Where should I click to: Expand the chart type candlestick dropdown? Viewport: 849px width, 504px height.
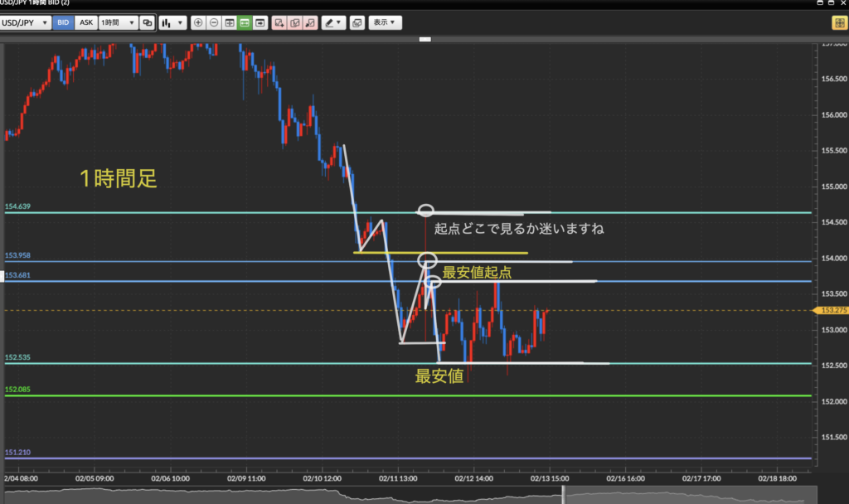click(x=173, y=23)
